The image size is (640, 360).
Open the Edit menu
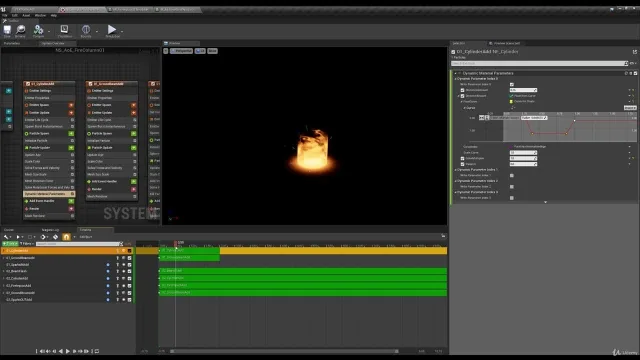(x=15, y=16)
